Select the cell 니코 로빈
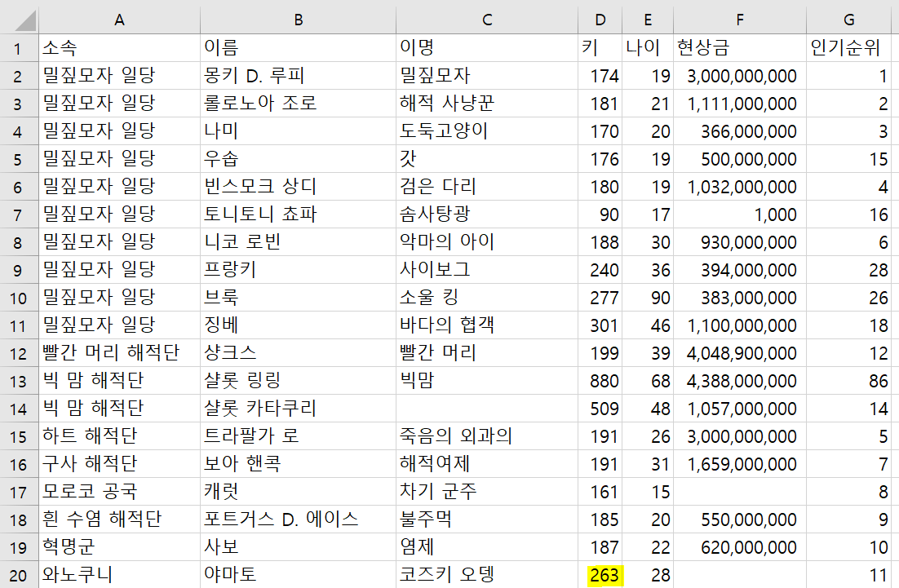 point(298,242)
